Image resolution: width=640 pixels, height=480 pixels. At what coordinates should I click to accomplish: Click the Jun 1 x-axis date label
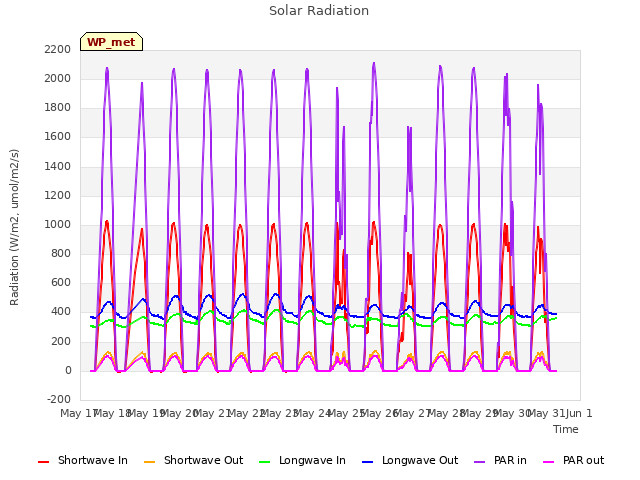[579, 413]
